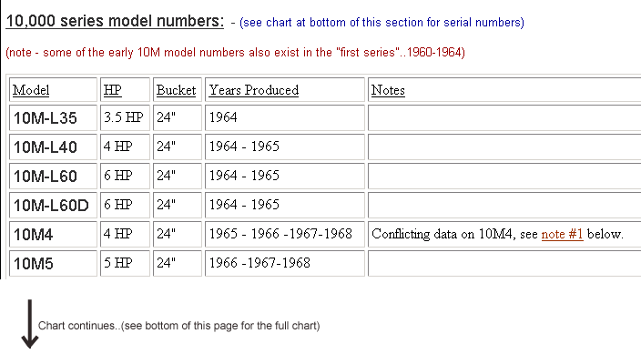641x364 pixels.
Task: Click the HP column header
Action: tap(112, 90)
